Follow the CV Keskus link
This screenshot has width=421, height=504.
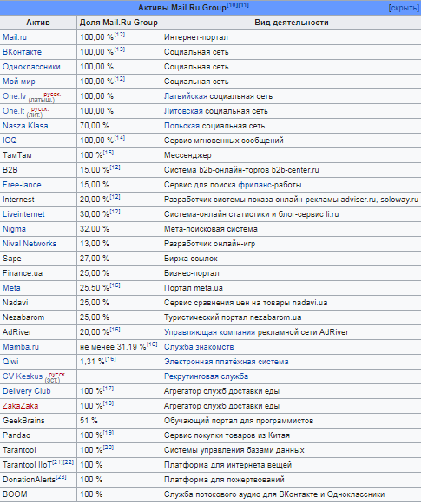coord(23,376)
